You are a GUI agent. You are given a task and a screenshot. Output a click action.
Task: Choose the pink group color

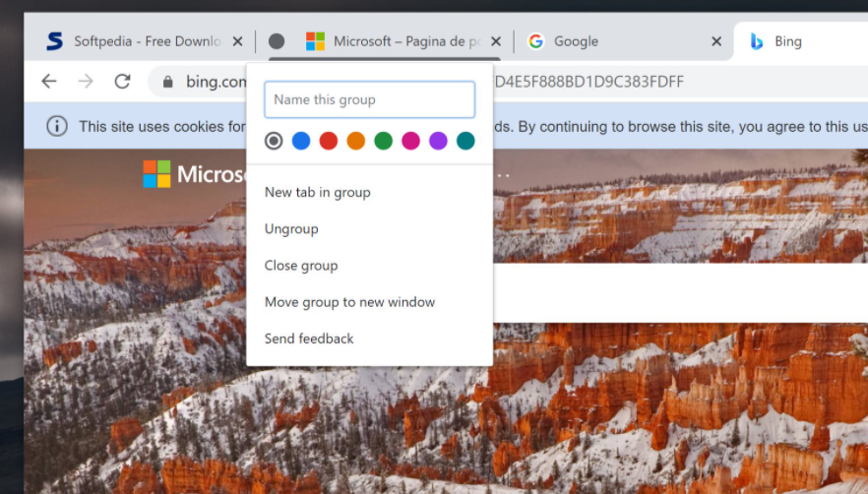point(410,141)
